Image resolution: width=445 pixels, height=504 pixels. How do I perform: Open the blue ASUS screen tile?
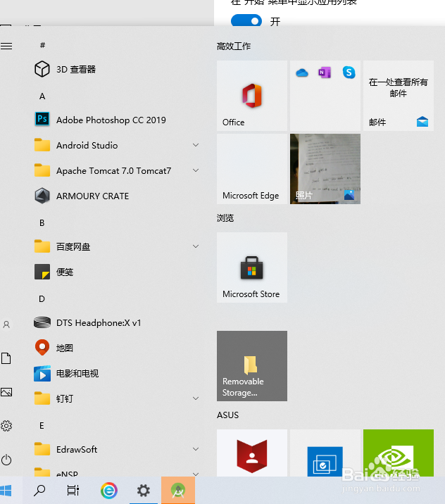tap(325, 453)
